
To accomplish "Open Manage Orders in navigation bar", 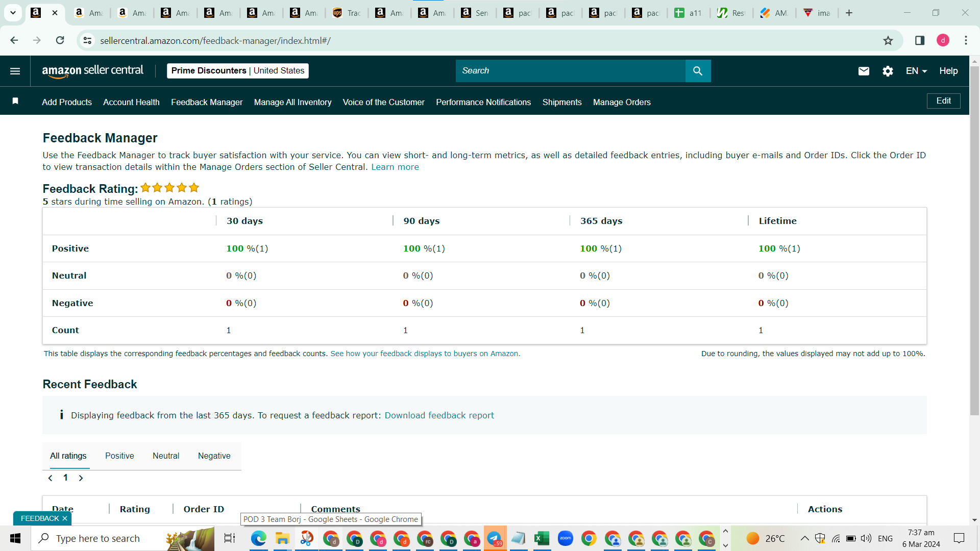I will [622, 102].
